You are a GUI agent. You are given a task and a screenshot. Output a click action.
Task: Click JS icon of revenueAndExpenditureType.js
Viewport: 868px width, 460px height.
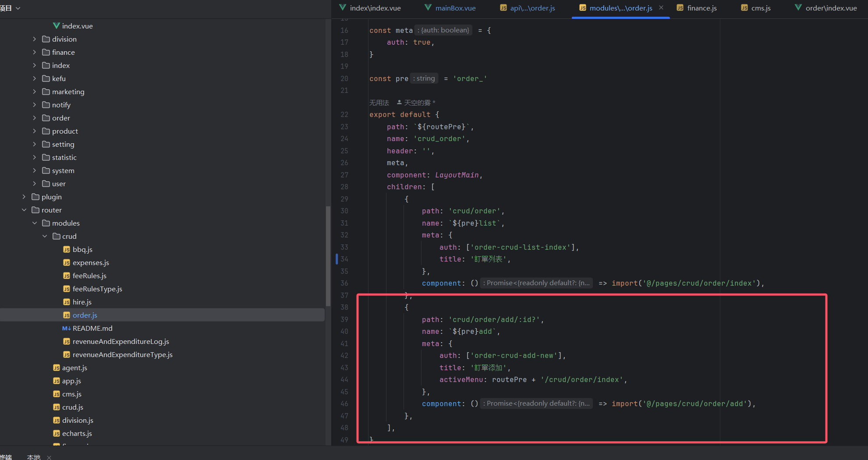point(67,354)
